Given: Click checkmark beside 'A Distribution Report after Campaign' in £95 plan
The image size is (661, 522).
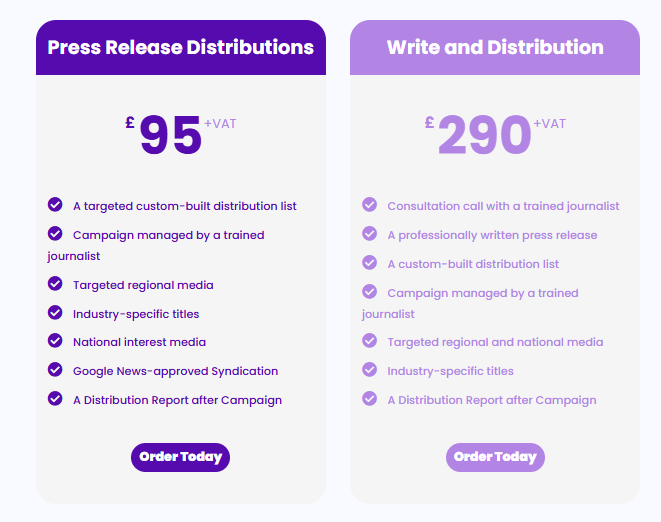Looking at the screenshot, I should click(x=55, y=399).
